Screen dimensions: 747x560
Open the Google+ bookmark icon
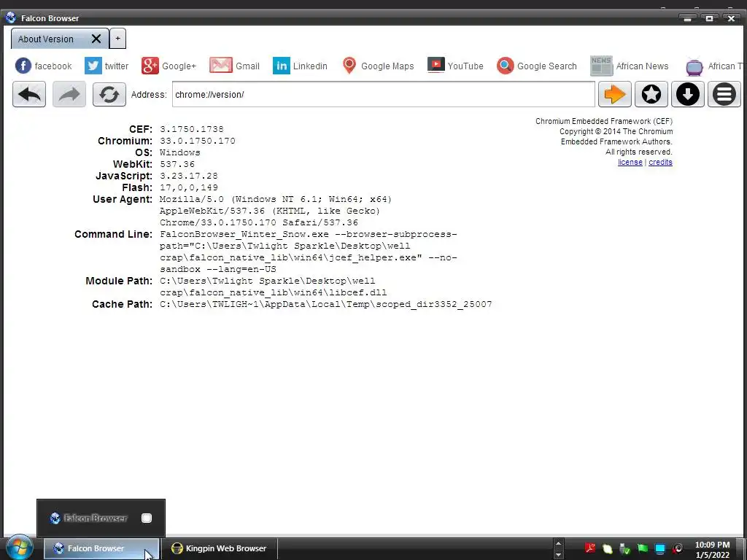(150, 66)
